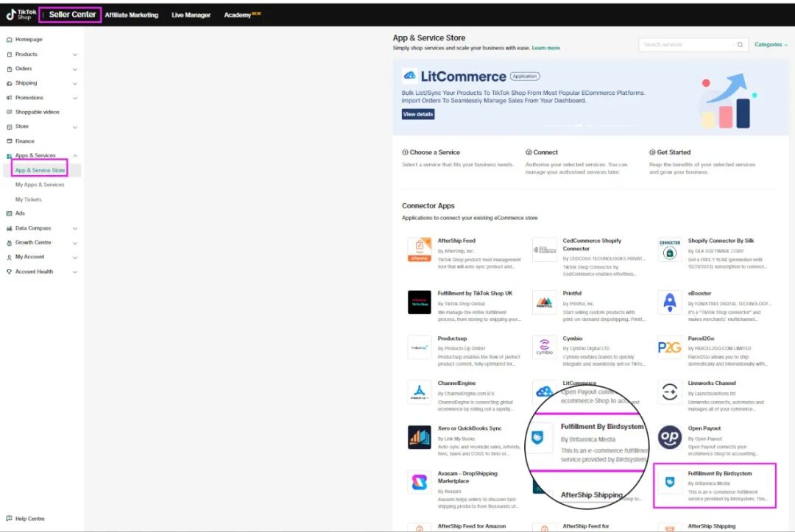Open the Shopify Connector By Silk icon
Image resolution: width=795 pixels, height=532 pixels.
coord(670,249)
